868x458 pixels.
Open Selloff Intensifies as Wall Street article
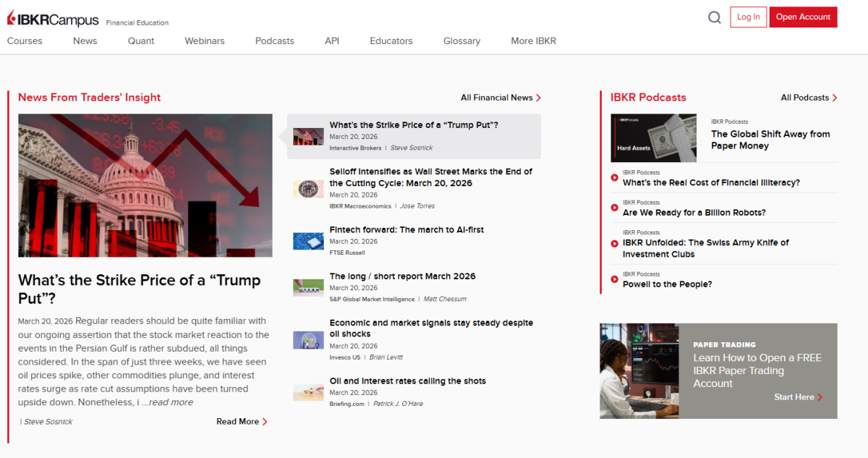click(431, 177)
